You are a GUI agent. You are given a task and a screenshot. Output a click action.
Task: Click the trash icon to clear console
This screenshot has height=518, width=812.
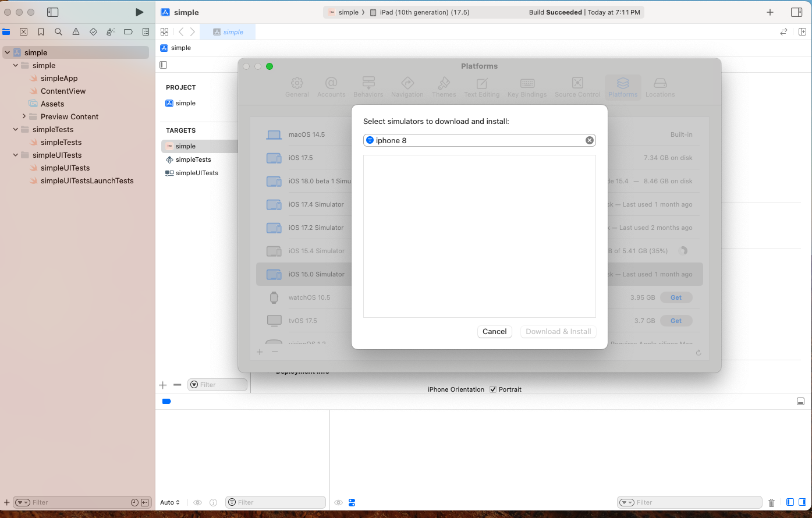[x=772, y=502]
